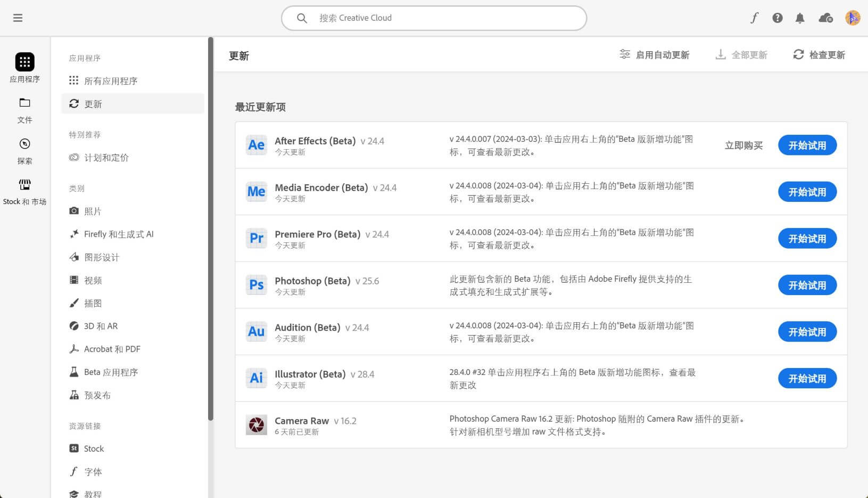Click Camera Raw title text
Image resolution: width=868 pixels, height=498 pixels.
point(302,421)
